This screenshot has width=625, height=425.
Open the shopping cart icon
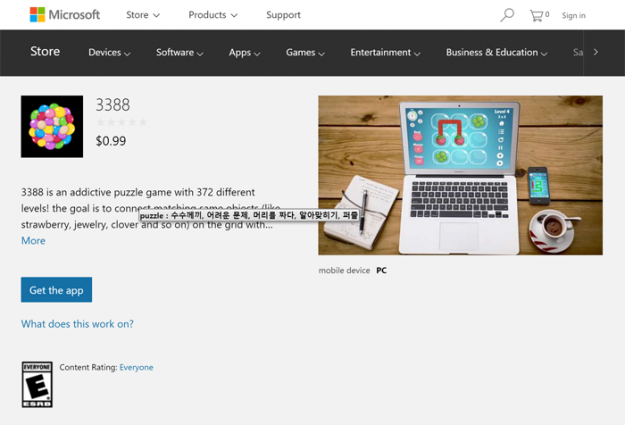[x=536, y=16]
